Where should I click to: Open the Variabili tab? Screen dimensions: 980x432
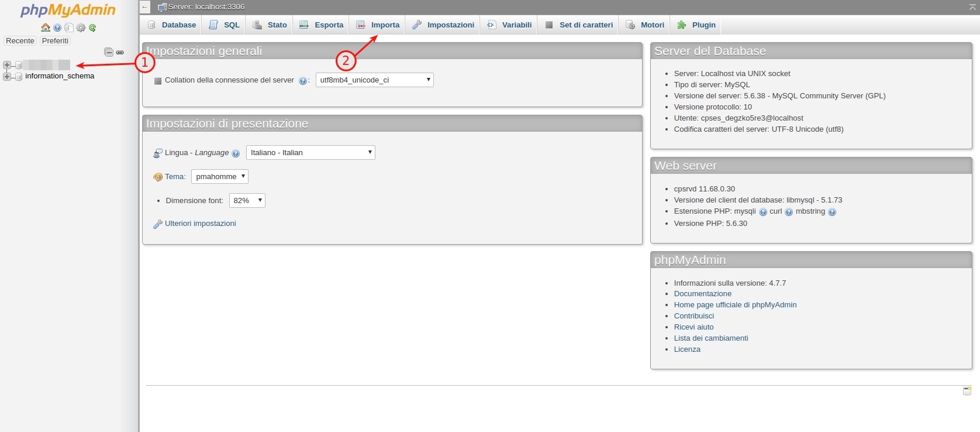coord(509,25)
